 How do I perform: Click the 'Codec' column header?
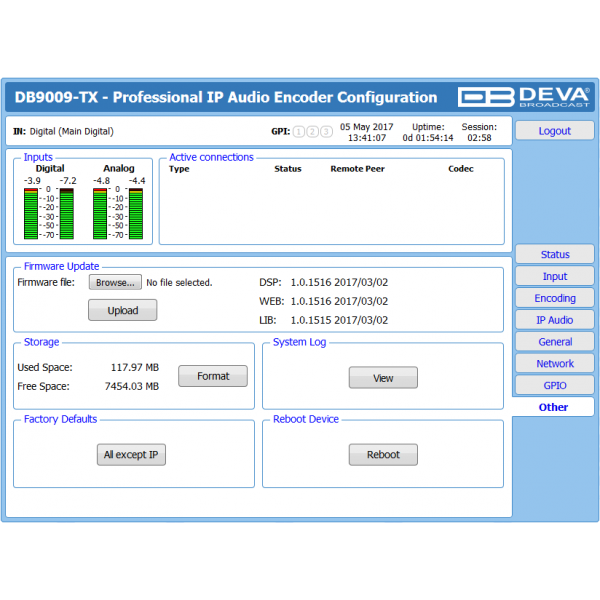[x=461, y=169]
